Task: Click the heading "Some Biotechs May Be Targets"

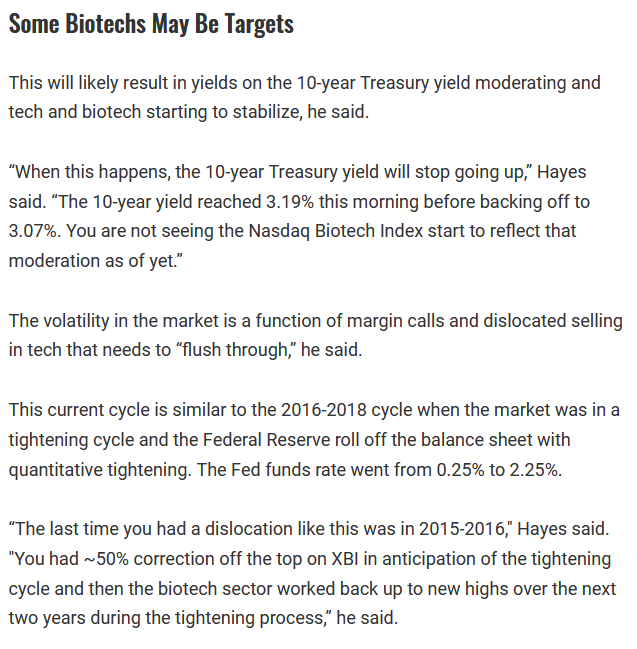Action: [151, 24]
